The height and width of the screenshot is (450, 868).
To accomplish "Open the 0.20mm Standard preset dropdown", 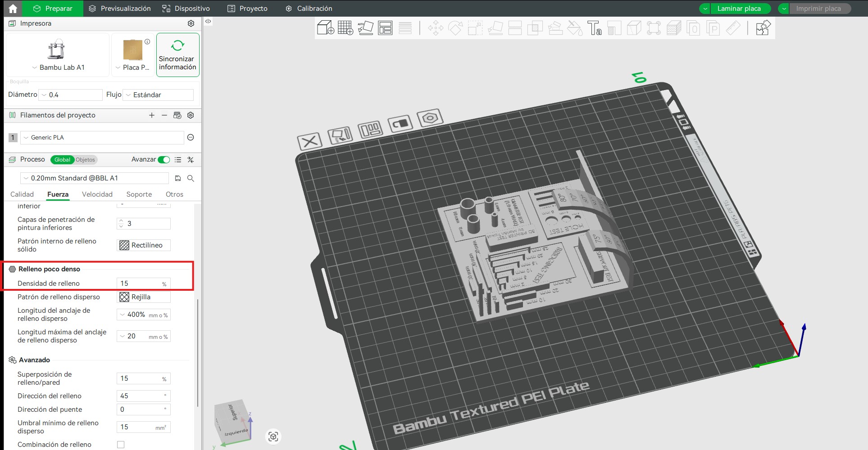I will (95, 178).
